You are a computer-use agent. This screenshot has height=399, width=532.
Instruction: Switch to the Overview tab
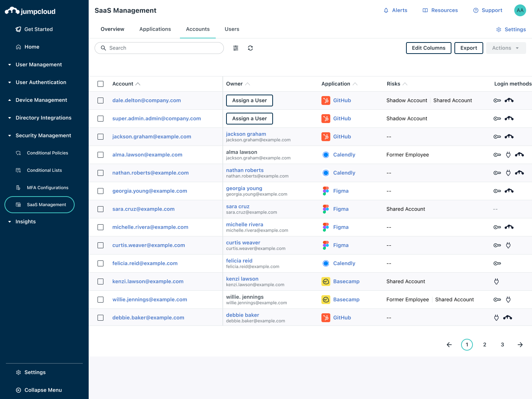(112, 29)
